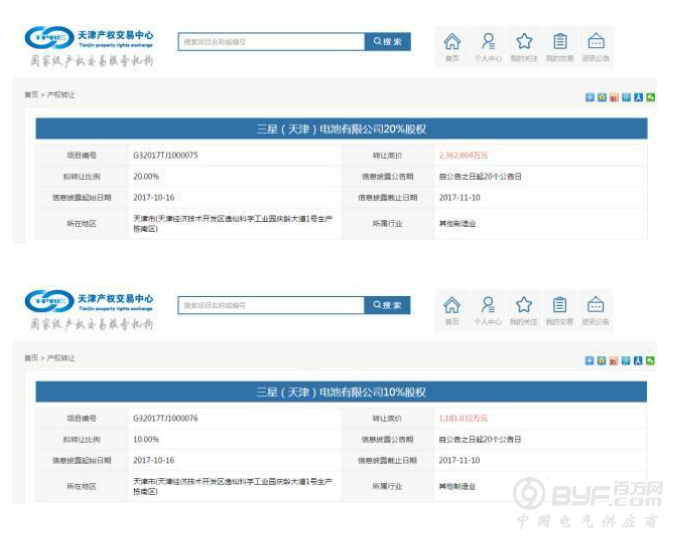Viewport: 673px width, 539px height.
Task: Share 10%股权 page via green WeChat icon
Action: pyautogui.click(x=650, y=361)
